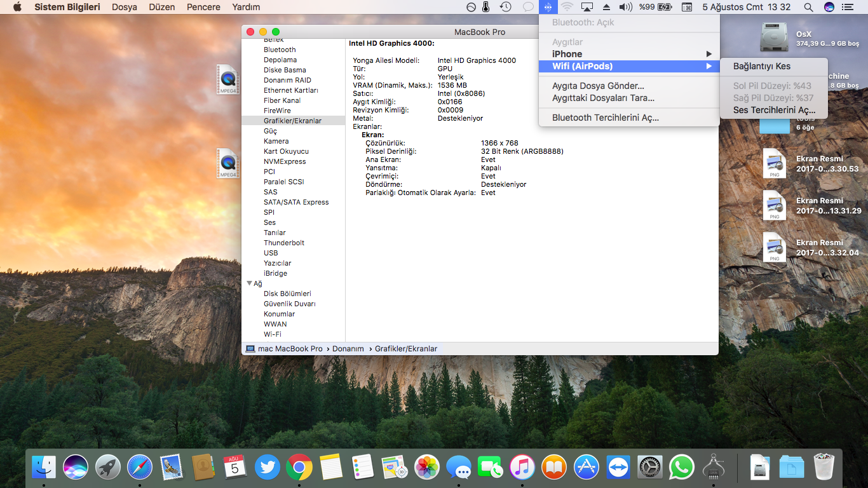Choose Bluetooth Tercihlerini Aç menu entry

[605, 118]
